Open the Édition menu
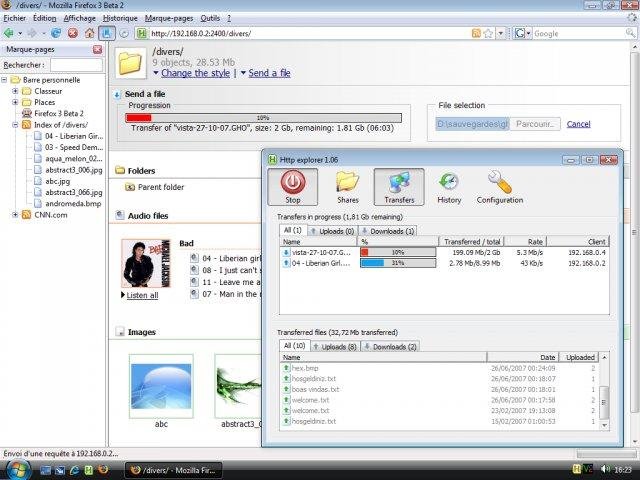The width and height of the screenshot is (640, 480). point(44,18)
